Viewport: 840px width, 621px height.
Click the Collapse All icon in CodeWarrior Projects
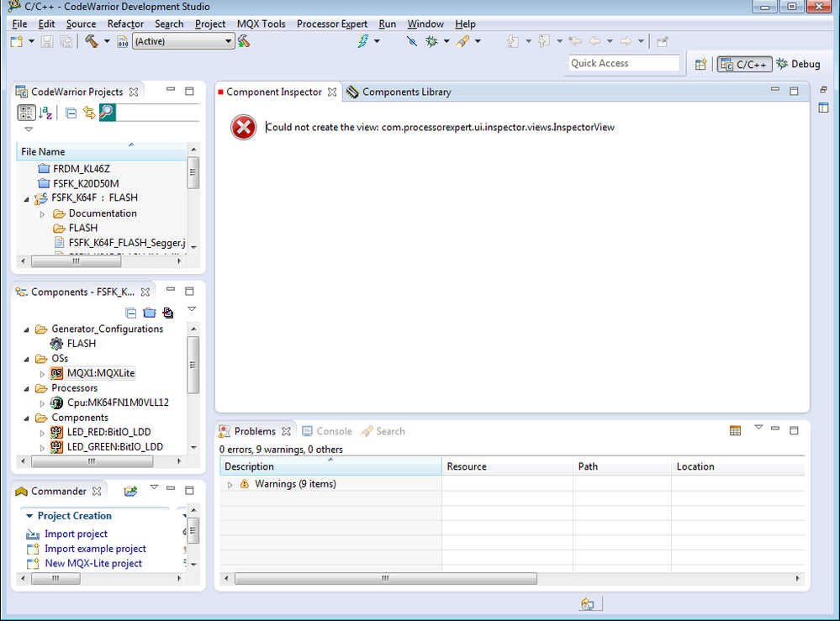pyautogui.click(x=71, y=113)
